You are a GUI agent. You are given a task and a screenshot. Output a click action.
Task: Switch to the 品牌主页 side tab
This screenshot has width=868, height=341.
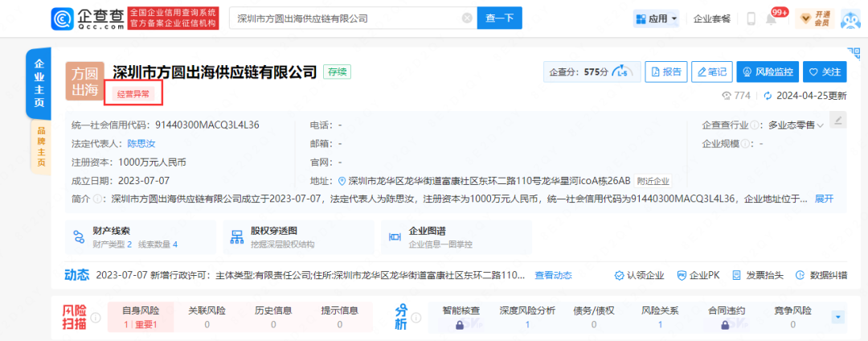pyautogui.click(x=40, y=146)
